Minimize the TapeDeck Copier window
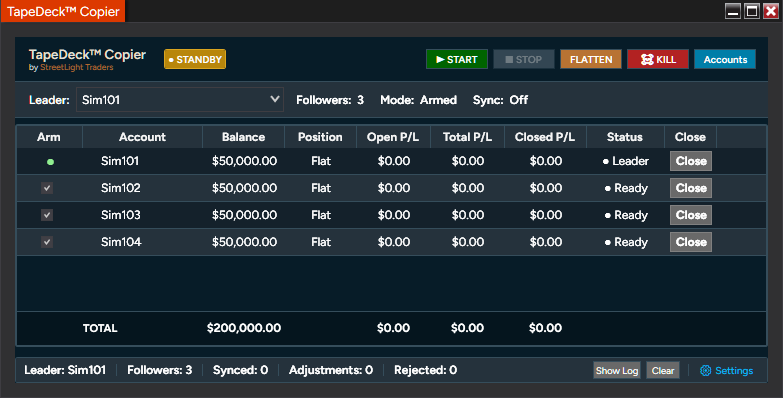The image size is (783, 398). [733, 11]
